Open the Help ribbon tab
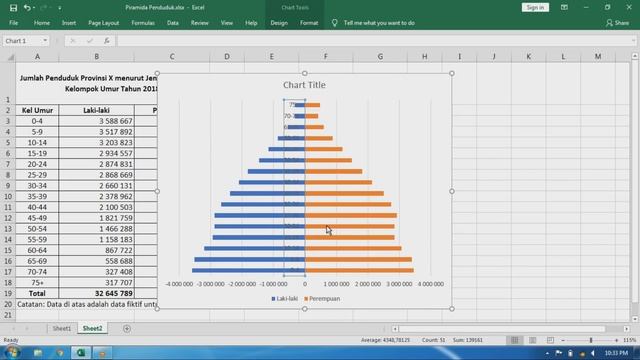 pos(251,23)
